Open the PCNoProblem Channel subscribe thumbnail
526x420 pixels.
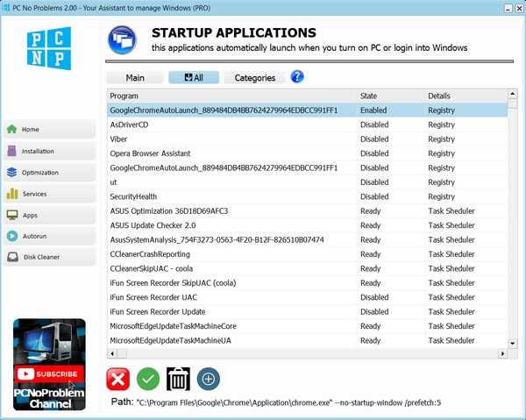49,364
